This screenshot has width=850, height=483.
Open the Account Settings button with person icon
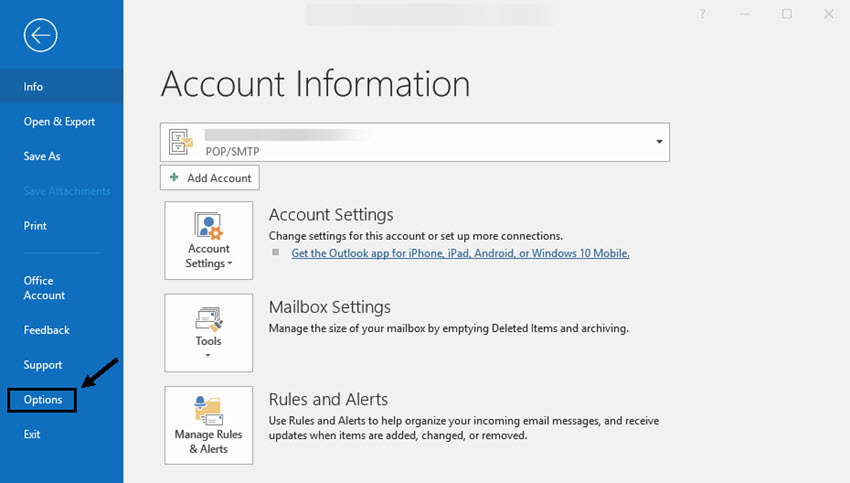point(209,241)
